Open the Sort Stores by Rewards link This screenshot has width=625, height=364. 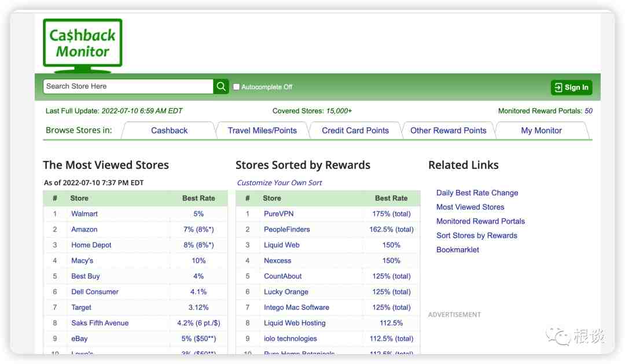click(x=477, y=236)
